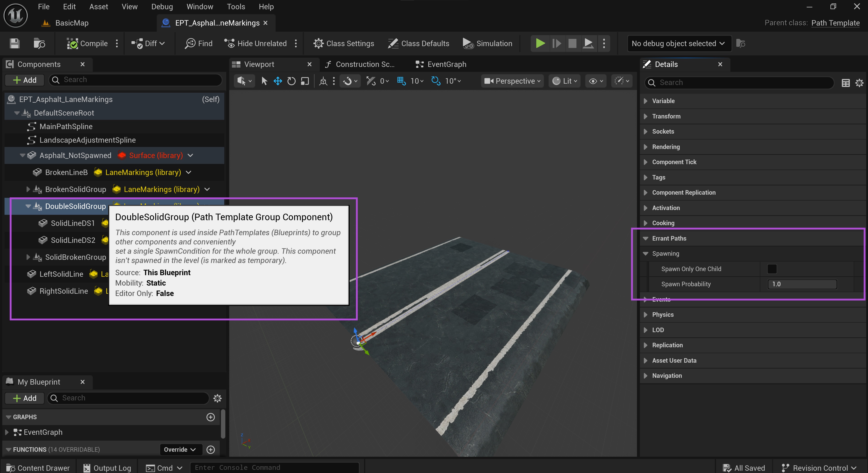Add new graph with plus icon

[211, 417]
